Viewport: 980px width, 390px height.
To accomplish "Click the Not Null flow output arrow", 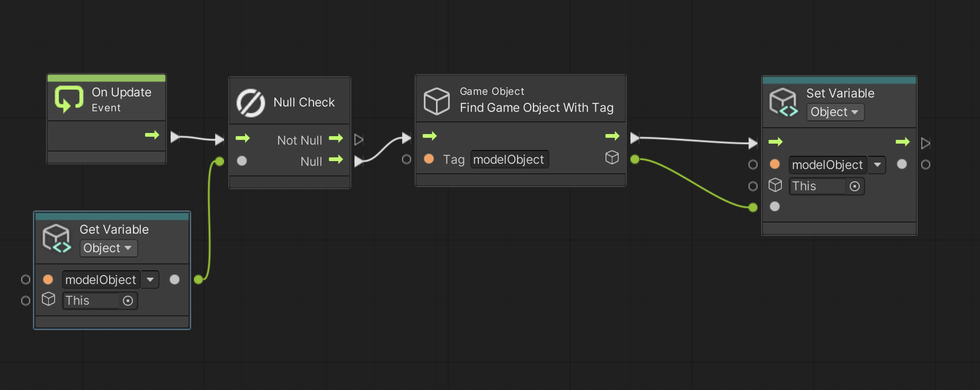I will click(x=336, y=138).
